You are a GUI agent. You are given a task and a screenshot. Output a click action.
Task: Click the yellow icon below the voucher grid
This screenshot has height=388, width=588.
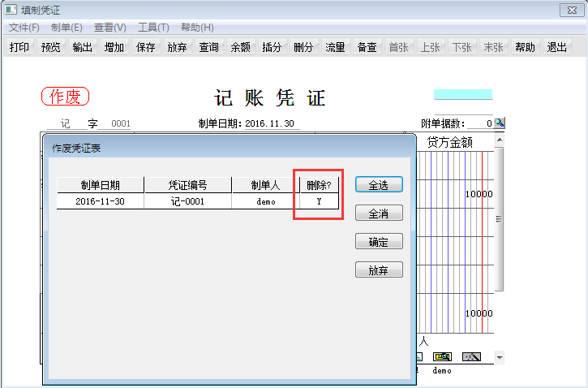(442, 357)
